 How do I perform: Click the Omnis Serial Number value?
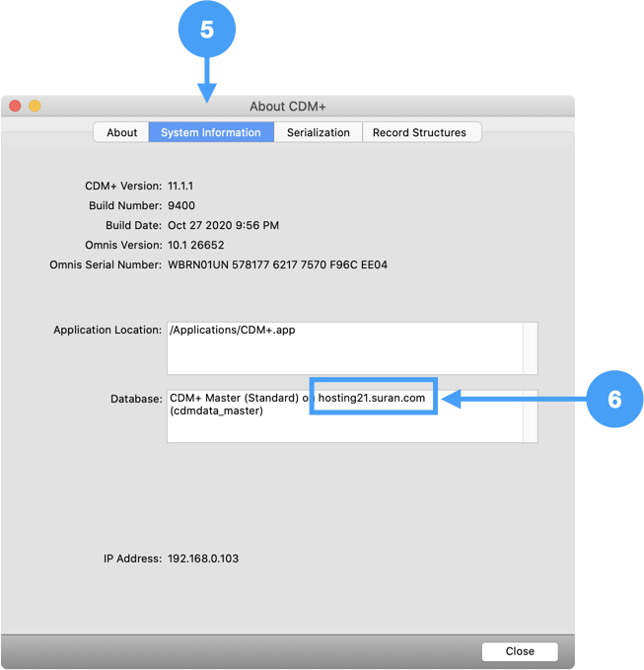click(x=277, y=264)
